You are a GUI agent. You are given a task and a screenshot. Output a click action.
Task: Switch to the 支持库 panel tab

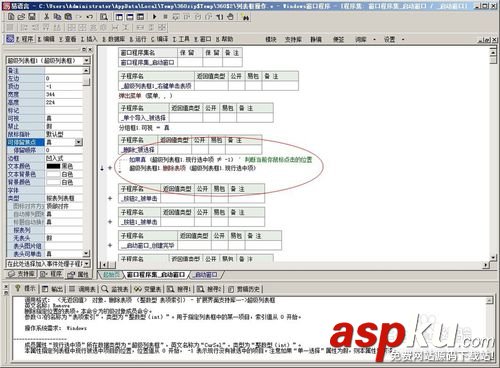click(21, 274)
